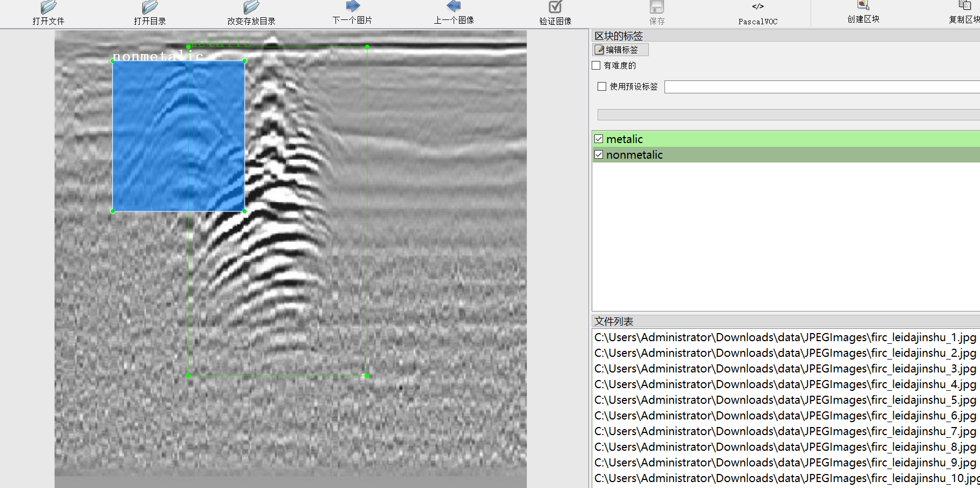Click the 编辑标签 edit label button
980x488 pixels.
click(621, 50)
